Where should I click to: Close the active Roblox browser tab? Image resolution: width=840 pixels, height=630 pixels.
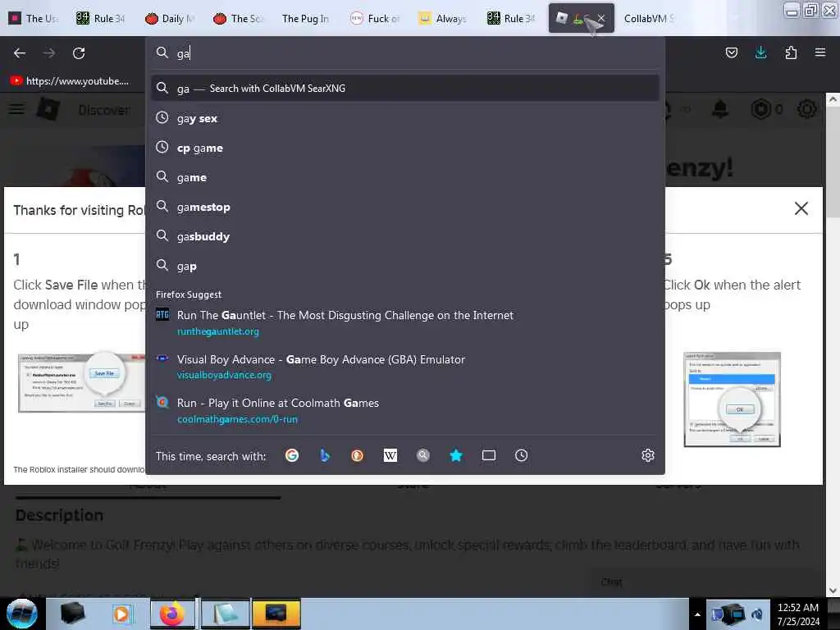tap(601, 18)
